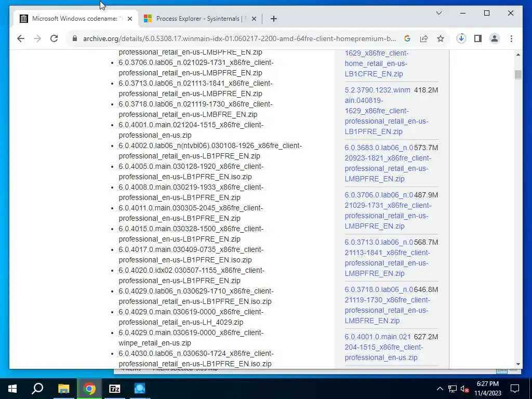Image resolution: width=532 pixels, height=399 pixels.
Task: Toggle the Chrome side panel
Action: tap(478, 38)
